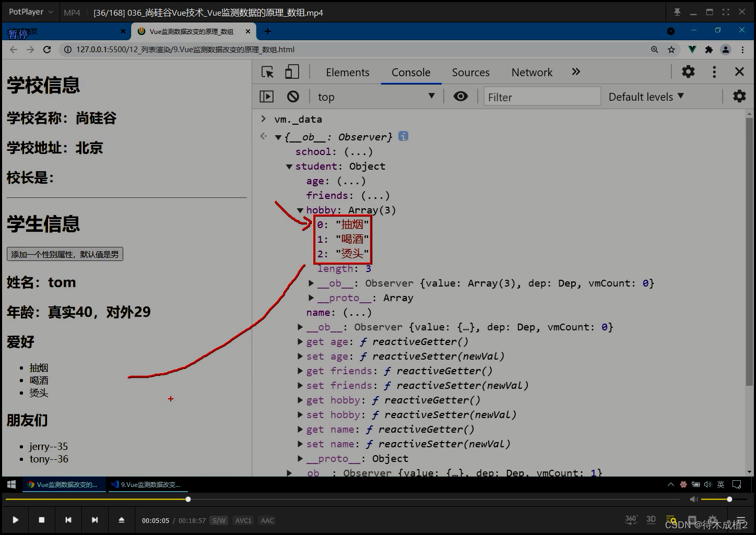The height and width of the screenshot is (535, 756).
Task: Invoke the age getter (...)
Action: pos(351,181)
